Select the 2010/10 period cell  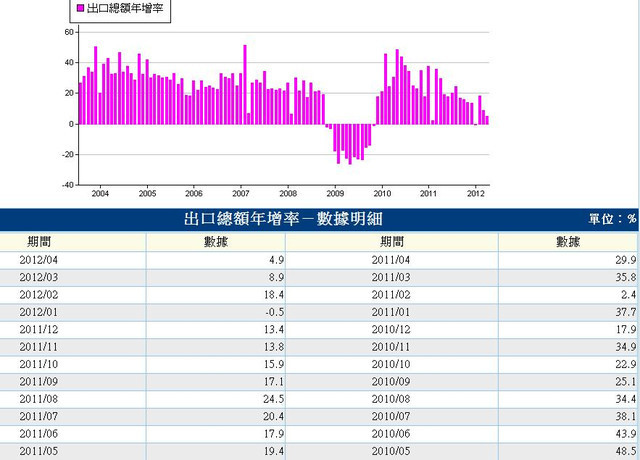tap(391, 364)
